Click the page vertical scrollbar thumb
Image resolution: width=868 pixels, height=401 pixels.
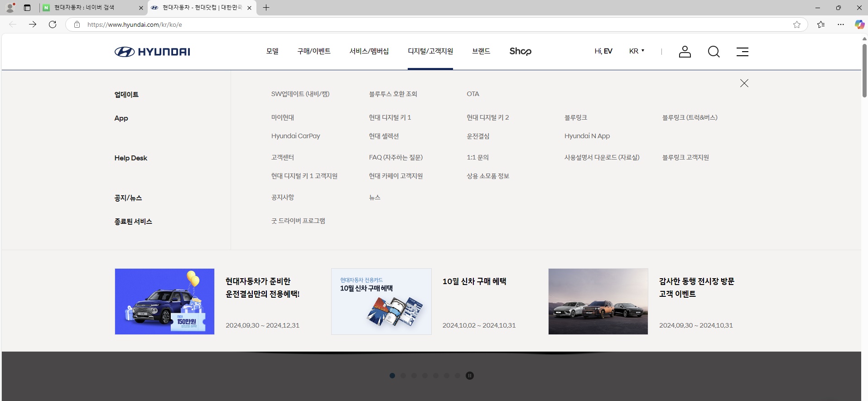pos(864,70)
